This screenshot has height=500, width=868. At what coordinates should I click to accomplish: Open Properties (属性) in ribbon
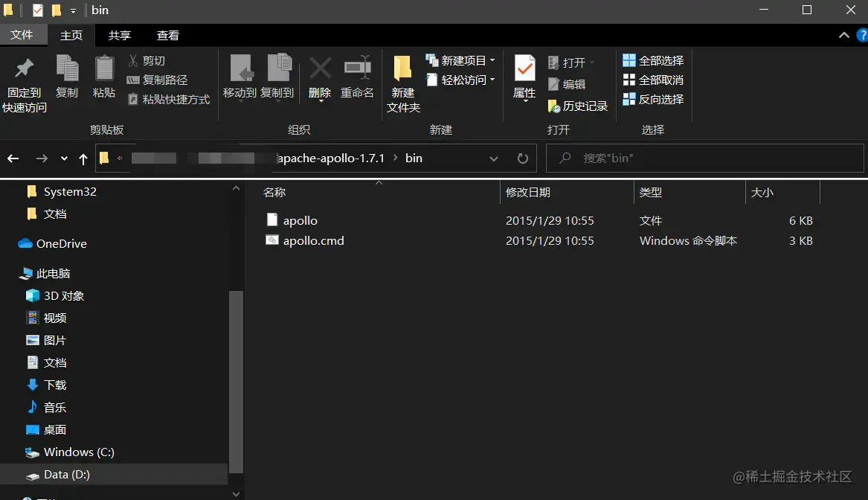[x=524, y=77]
